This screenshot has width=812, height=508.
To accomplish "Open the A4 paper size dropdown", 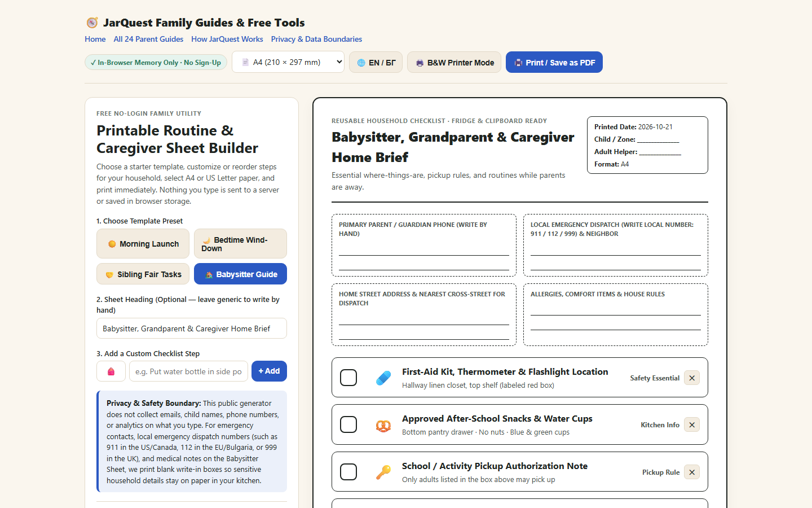I will click(288, 62).
